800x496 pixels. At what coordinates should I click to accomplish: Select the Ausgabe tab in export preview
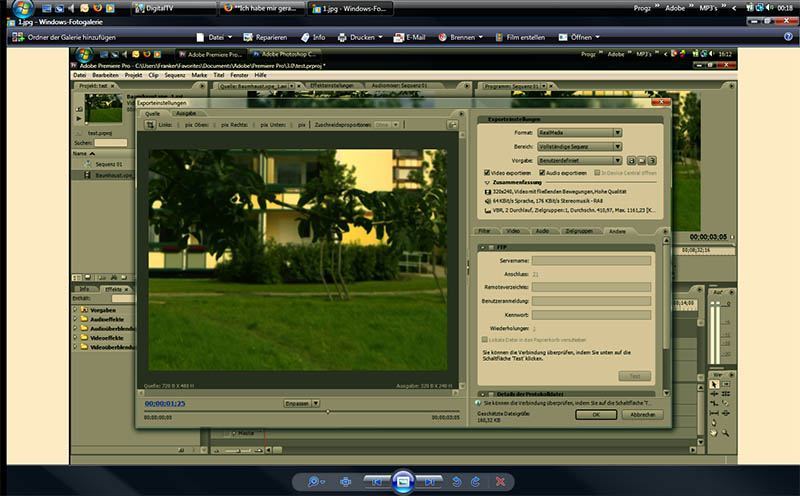click(186, 113)
